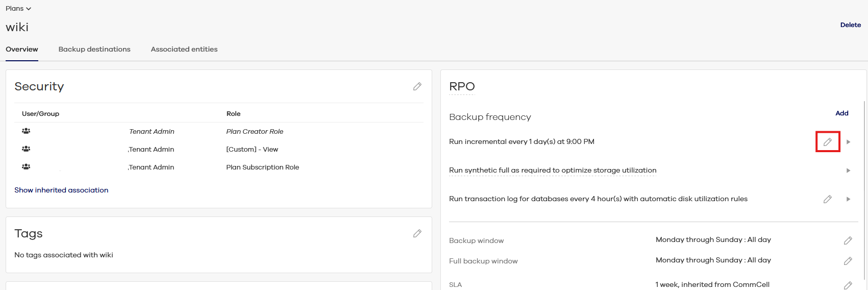Expand the synthetic full schedule arrow

[848, 171]
